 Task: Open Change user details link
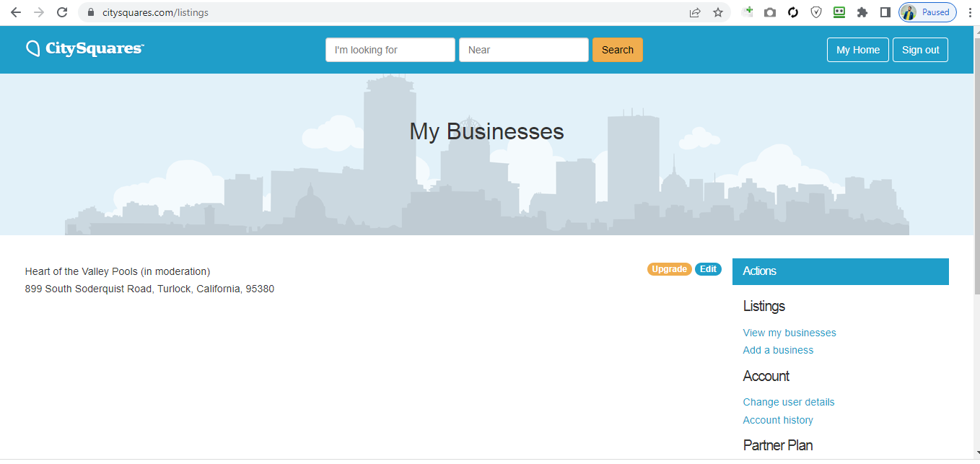click(789, 402)
